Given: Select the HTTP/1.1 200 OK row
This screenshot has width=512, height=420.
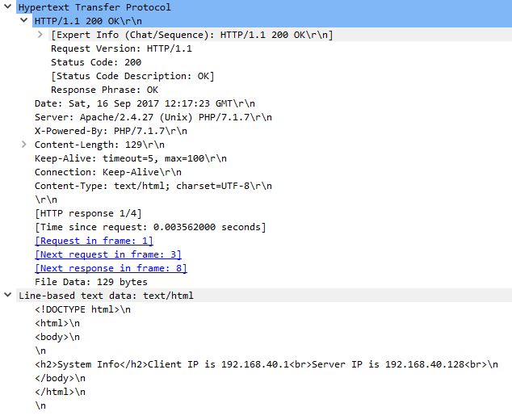Looking at the screenshot, I should (272, 21).
